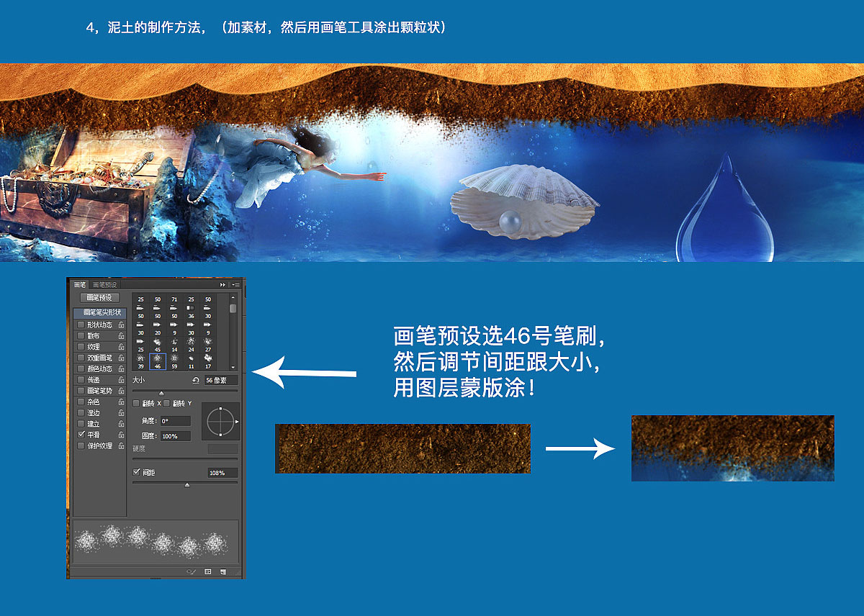The height and width of the screenshot is (616, 864).
Task: Switch to the 画笔 tab
Action: 79,284
